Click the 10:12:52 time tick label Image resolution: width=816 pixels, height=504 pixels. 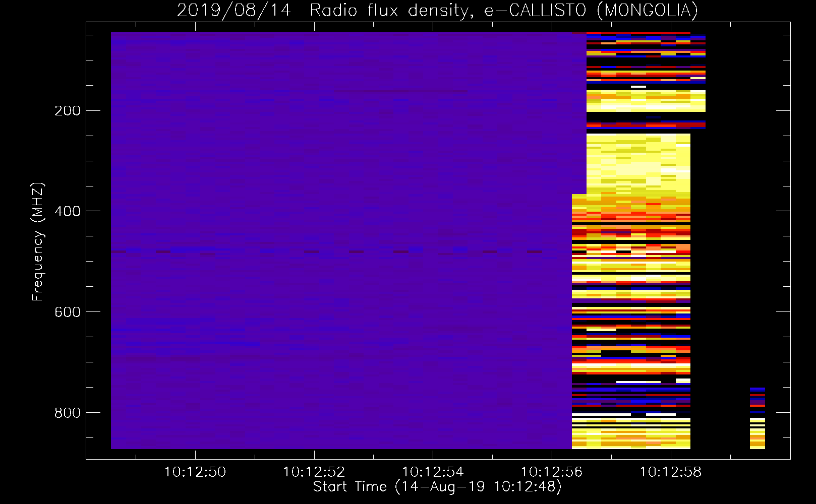[x=314, y=472]
